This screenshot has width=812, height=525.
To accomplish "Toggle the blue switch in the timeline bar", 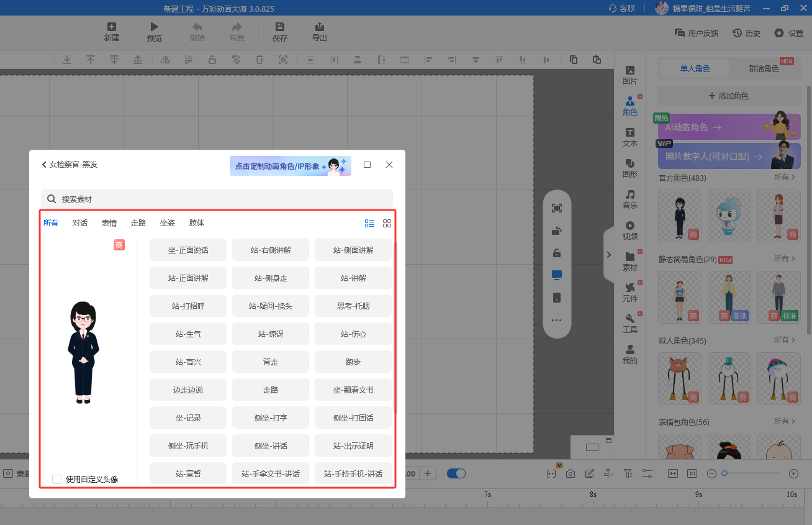I will pos(456,473).
